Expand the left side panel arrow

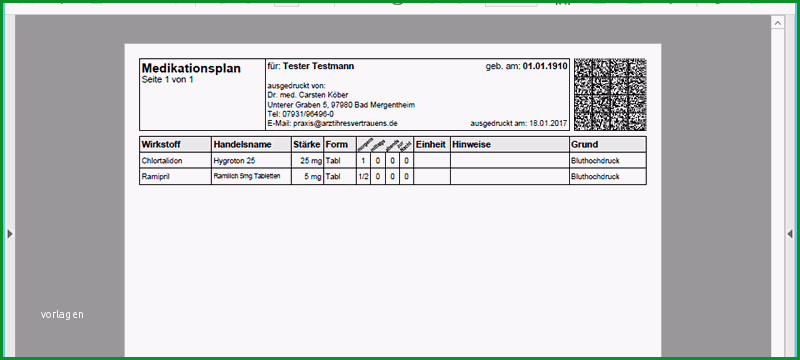(x=10, y=234)
